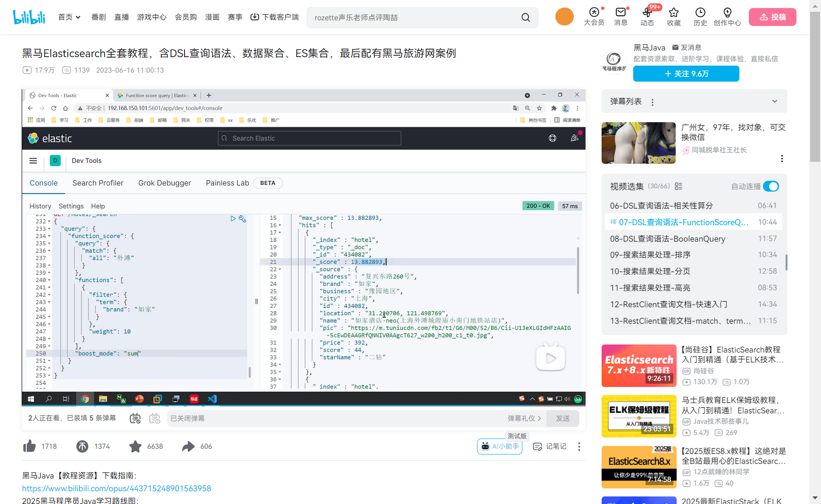The width and height of the screenshot is (821, 504).
Task: Collapse the code fold at line 16
Action: [x=279, y=225]
